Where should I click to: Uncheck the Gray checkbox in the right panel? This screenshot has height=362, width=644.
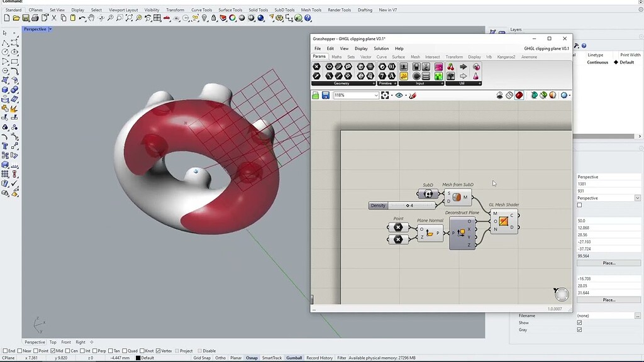579,329
